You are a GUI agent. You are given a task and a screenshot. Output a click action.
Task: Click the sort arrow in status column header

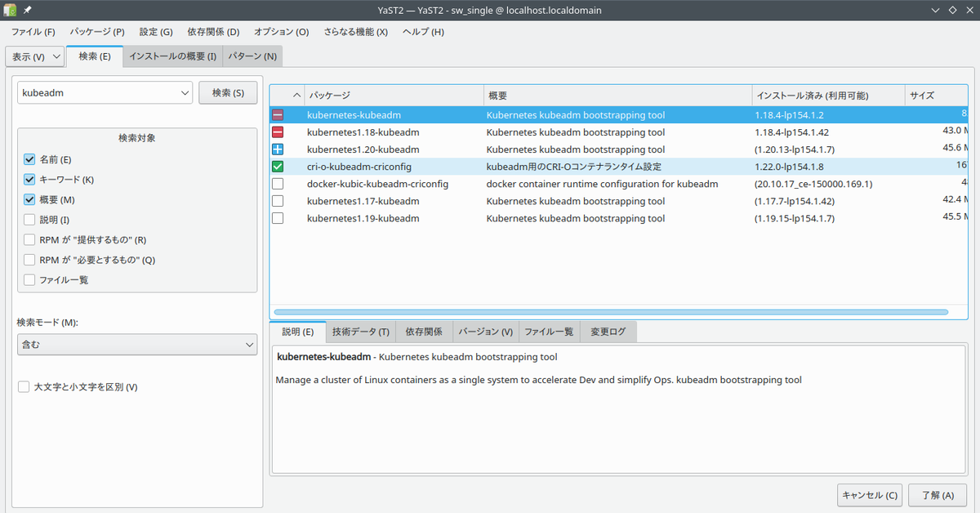pyautogui.click(x=296, y=96)
